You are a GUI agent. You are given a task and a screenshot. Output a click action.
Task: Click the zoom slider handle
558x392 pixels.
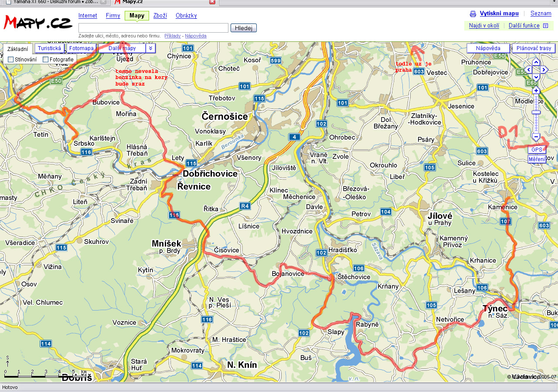pos(536,112)
